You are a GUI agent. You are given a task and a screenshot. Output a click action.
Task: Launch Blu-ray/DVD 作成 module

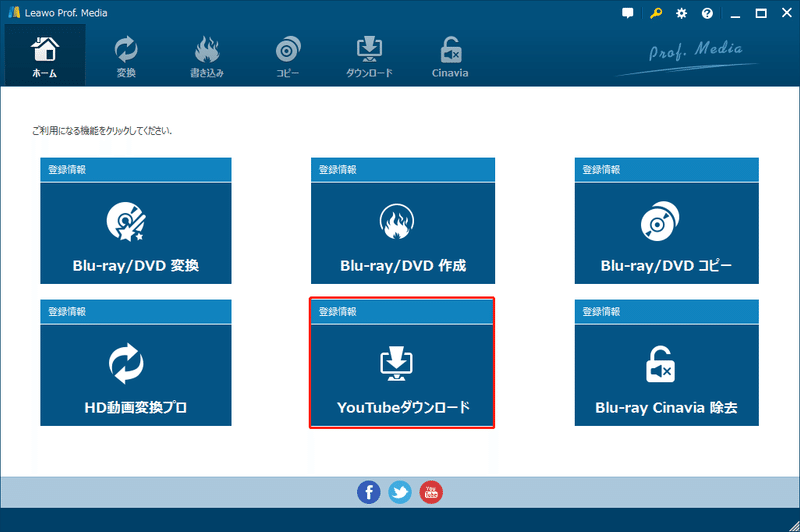pyautogui.click(x=403, y=233)
